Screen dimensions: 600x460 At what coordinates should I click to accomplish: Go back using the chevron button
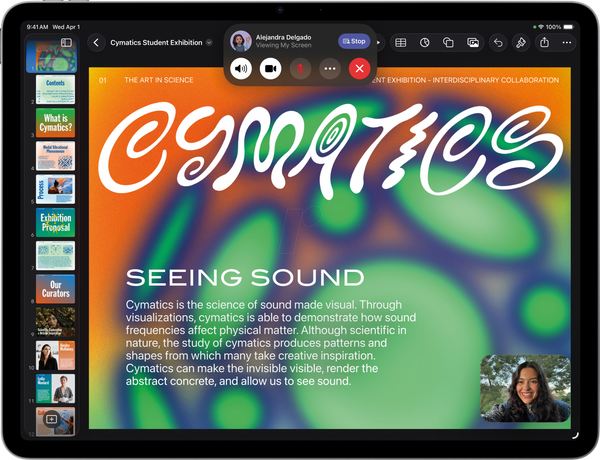pos(96,42)
